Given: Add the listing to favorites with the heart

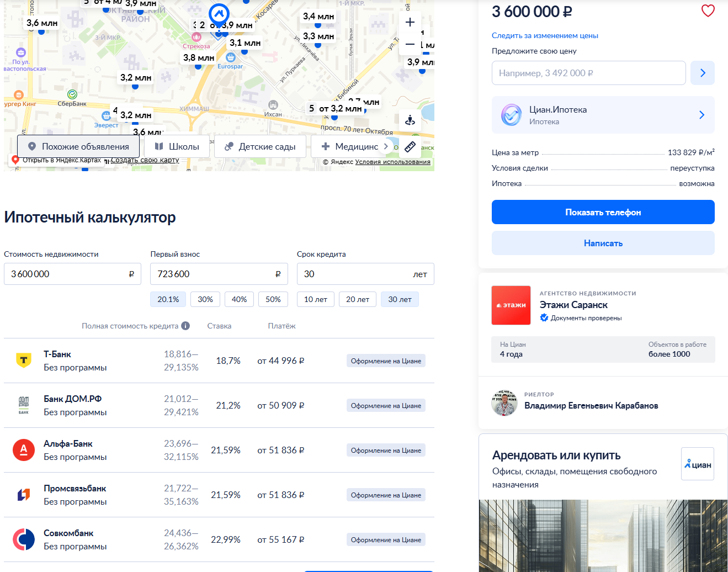Looking at the screenshot, I should (x=708, y=11).
